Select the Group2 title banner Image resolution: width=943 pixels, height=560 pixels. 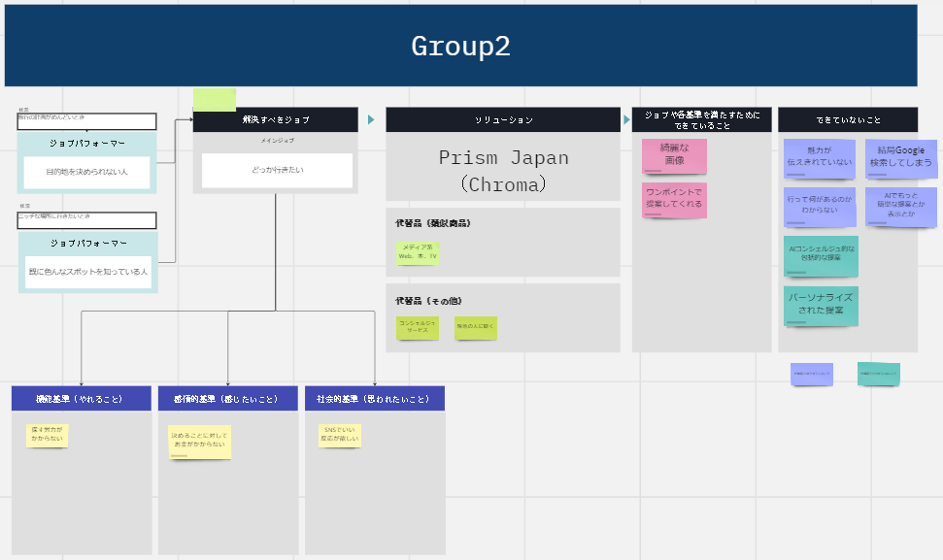click(x=461, y=46)
